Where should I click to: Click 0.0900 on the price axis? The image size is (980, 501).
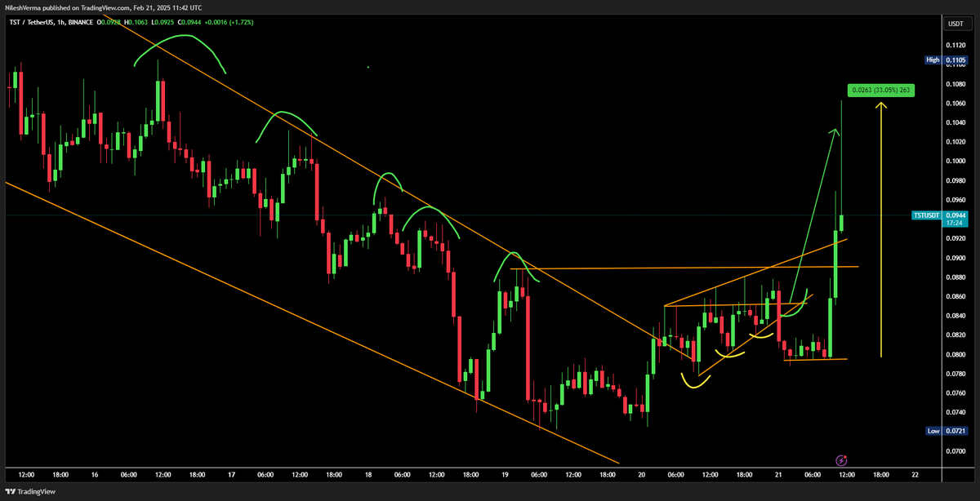click(955, 258)
